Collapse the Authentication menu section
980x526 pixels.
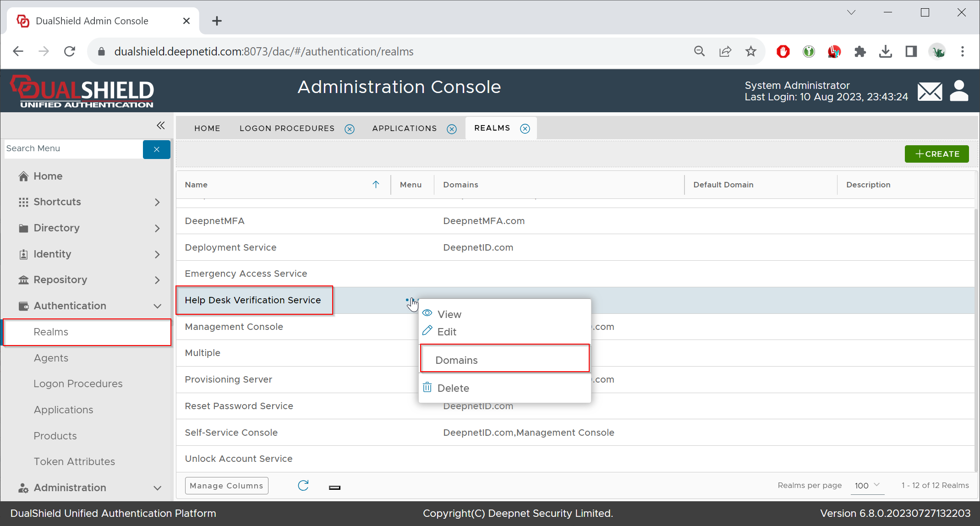pyautogui.click(x=157, y=306)
